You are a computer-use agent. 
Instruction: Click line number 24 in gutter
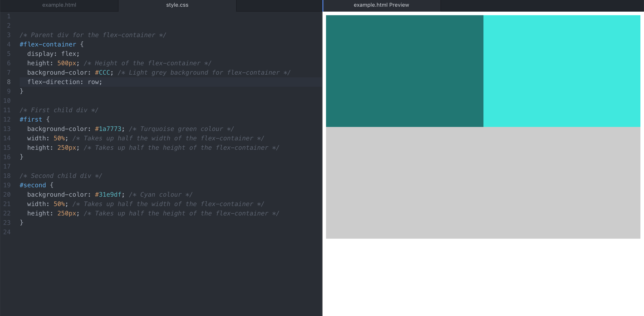click(7, 232)
